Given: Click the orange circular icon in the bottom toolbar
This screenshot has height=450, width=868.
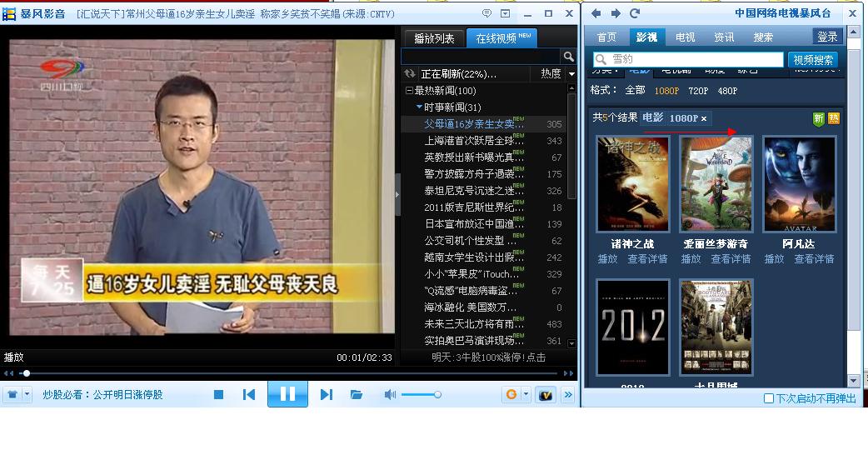Looking at the screenshot, I should click(511, 395).
